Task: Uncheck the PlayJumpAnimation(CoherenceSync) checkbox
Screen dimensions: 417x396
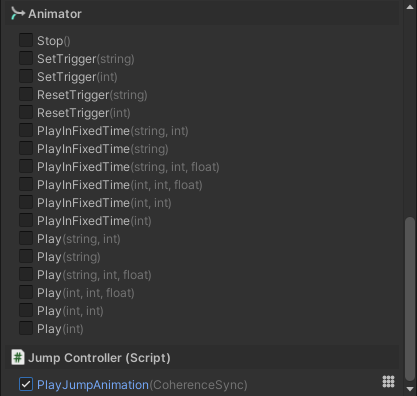Action: [x=26, y=384]
